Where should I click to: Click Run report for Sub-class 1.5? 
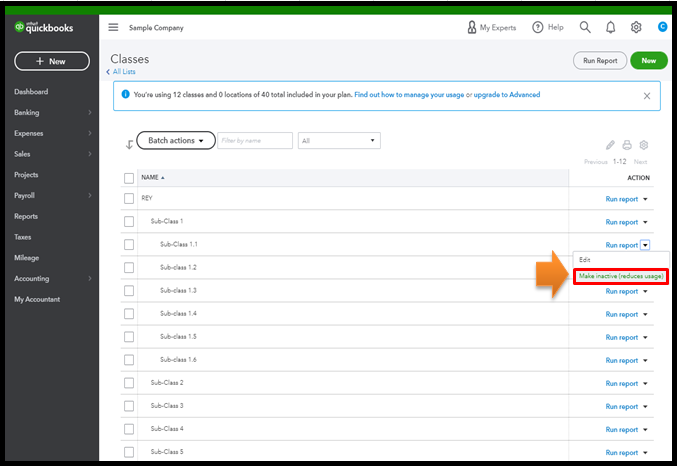click(x=621, y=337)
